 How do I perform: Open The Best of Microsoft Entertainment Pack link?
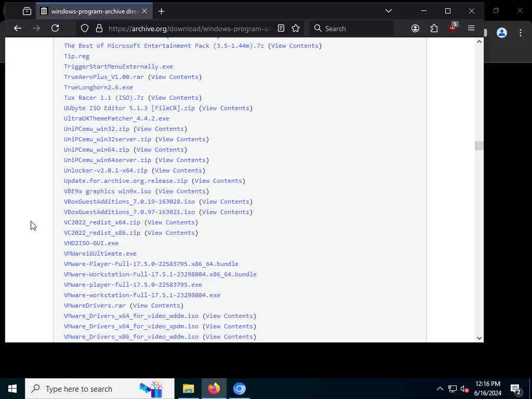click(x=164, y=46)
